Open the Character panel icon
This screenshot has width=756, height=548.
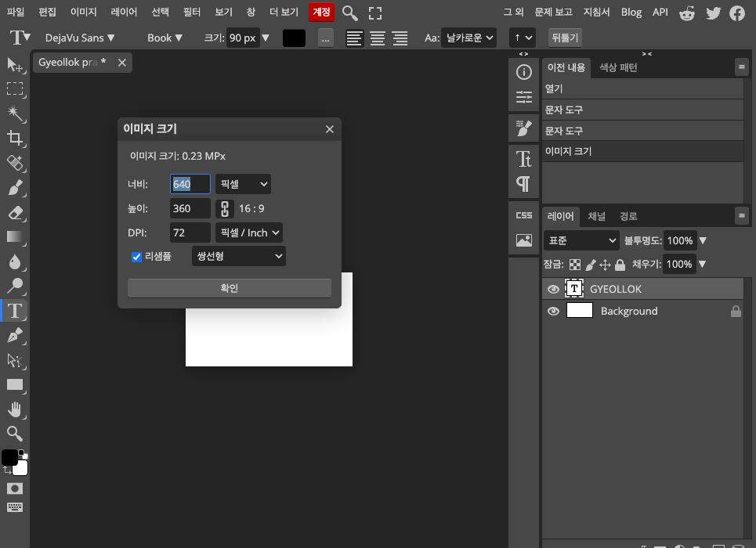coord(523,159)
